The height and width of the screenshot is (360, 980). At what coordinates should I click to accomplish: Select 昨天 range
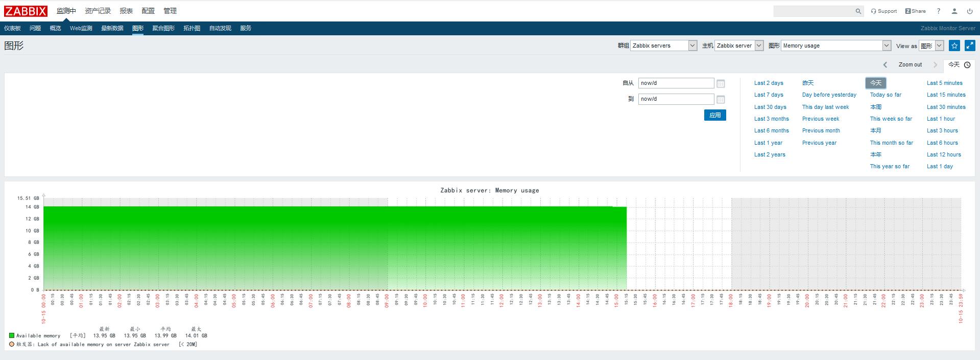(x=808, y=83)
